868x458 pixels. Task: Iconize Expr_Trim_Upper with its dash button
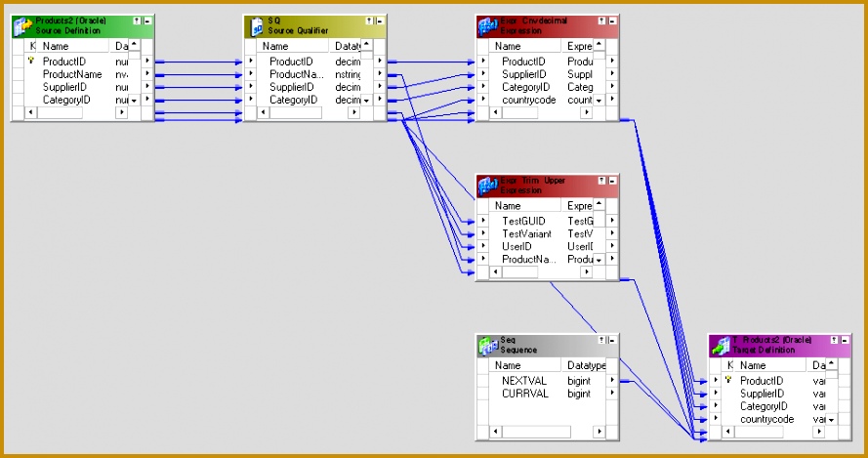click(612, 180)
